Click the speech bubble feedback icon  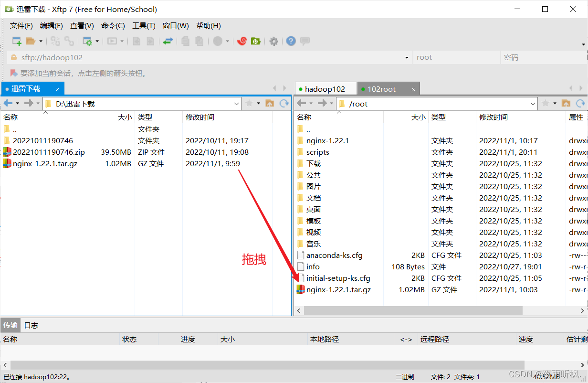305,41
